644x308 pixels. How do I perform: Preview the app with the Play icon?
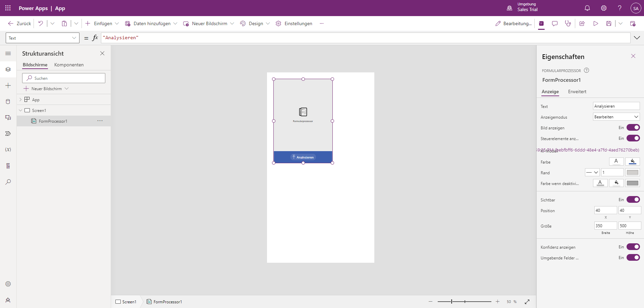coord(595,23)
